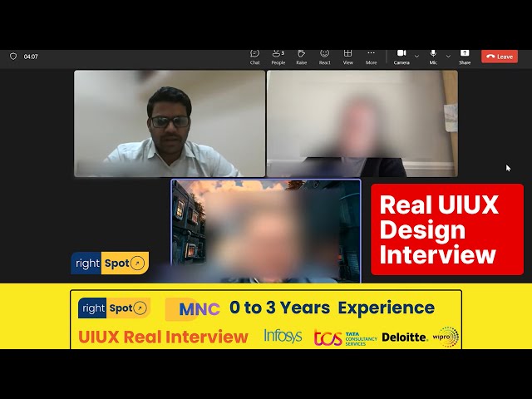Change the meeting View layout

(x=347, y=57)
